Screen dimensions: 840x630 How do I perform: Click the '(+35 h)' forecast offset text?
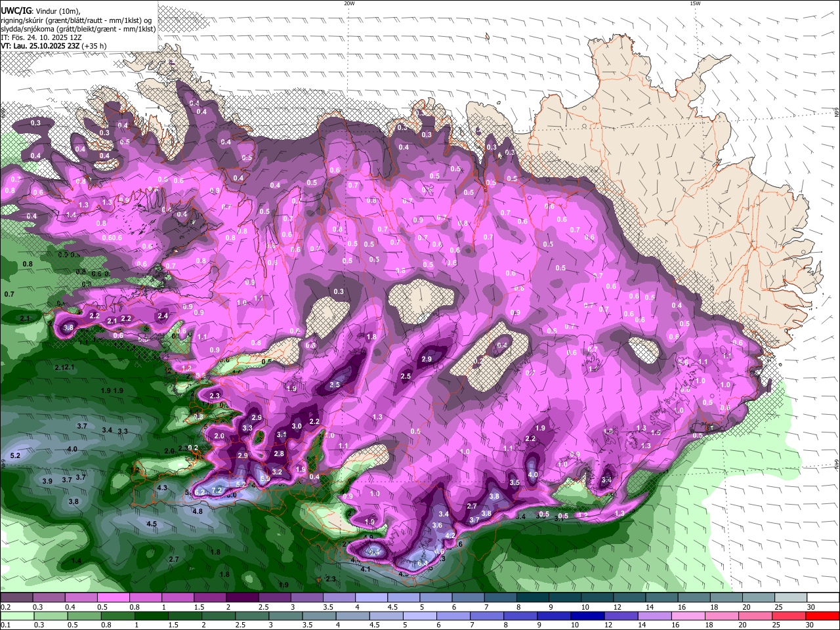click(x=94, y=46)
